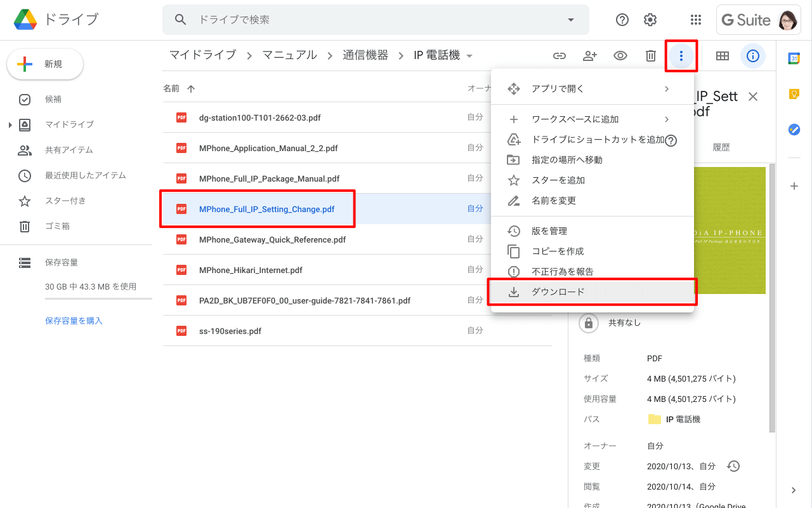This screenshot has width=812, height=508.
Task: Expand マイドライブ tree in sidebar
Action: coord(10,125)
